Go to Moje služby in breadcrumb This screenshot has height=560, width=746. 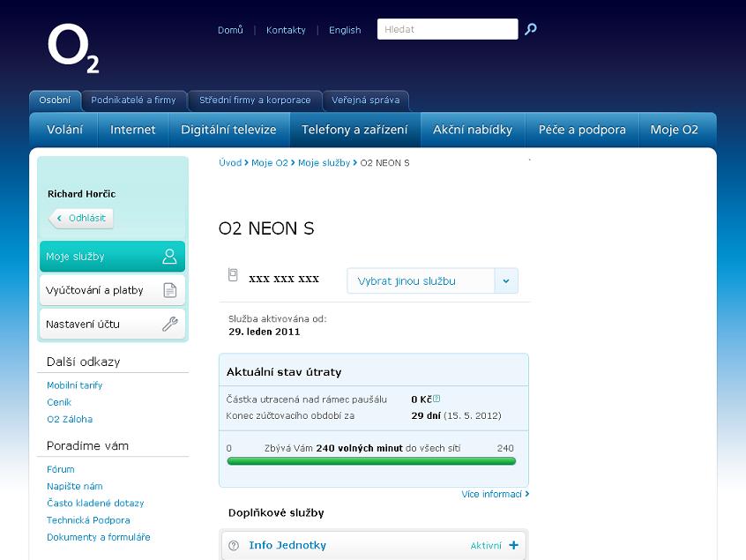pos(324,163)
